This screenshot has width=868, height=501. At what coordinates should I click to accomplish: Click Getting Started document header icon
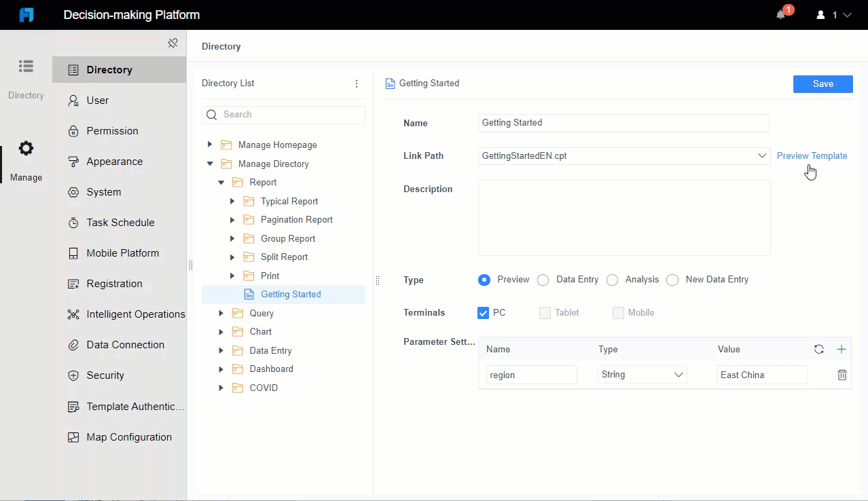[x=390, y=83]
